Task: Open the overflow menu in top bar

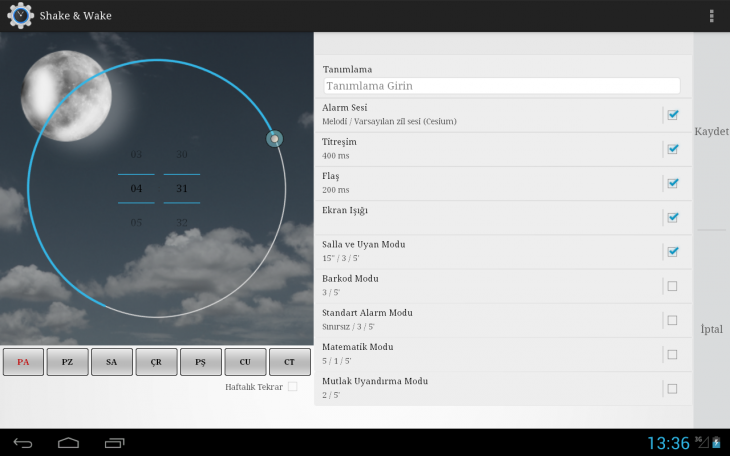Action: (x=711, y=16)
